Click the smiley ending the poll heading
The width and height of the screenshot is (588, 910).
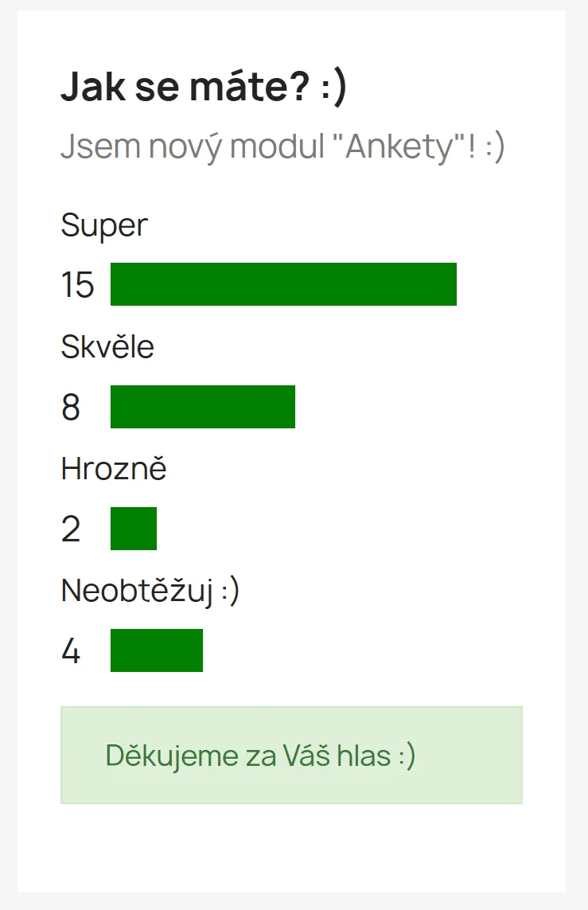point(334,88)
